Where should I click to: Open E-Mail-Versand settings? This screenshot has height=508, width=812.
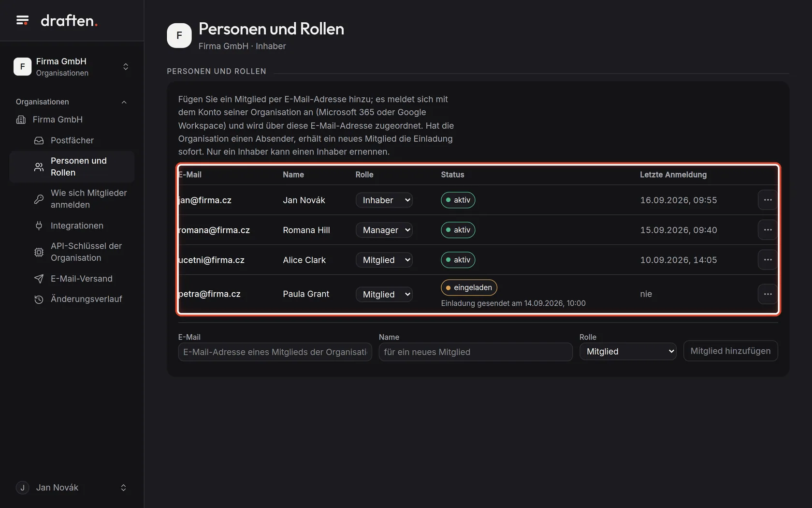click(81, 279)
